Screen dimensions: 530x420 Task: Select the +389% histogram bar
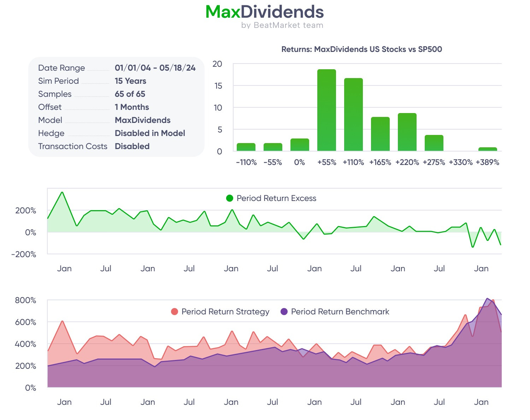click(x=488, y=149)
